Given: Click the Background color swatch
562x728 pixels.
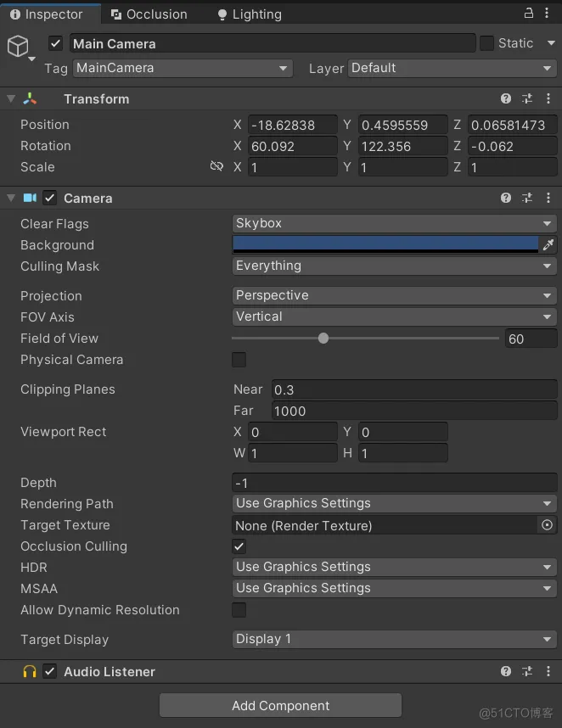Looking at the screenshot, I should click(x=385, y=244).
